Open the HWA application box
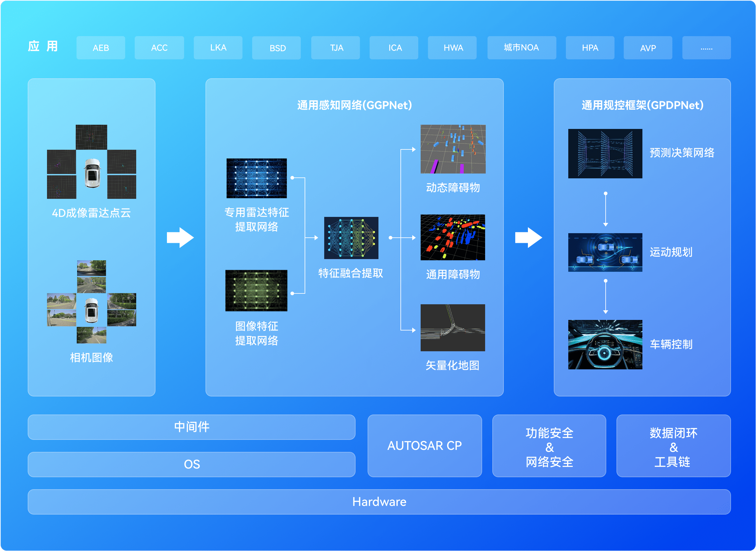This screenshot has width=756, height=551. point(452,48)
